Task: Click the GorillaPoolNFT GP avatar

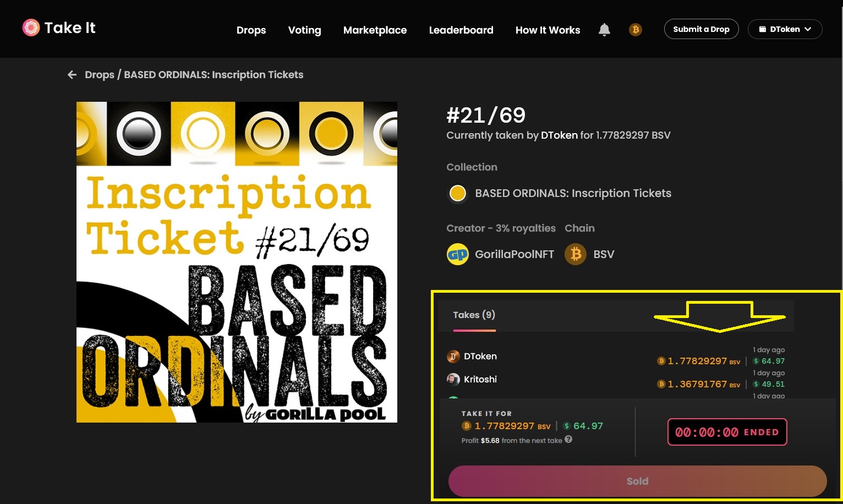Action: (x=458, y=254)
